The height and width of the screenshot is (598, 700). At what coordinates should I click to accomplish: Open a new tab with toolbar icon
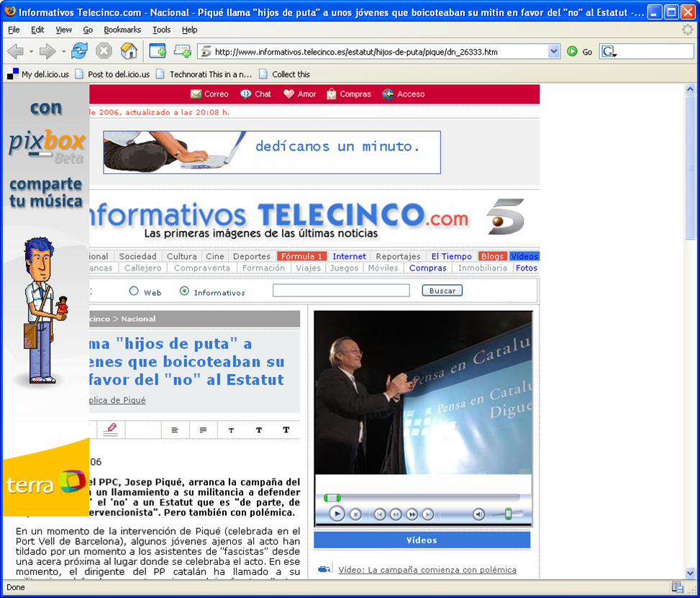pyautogui.click(x=158, y=51)
